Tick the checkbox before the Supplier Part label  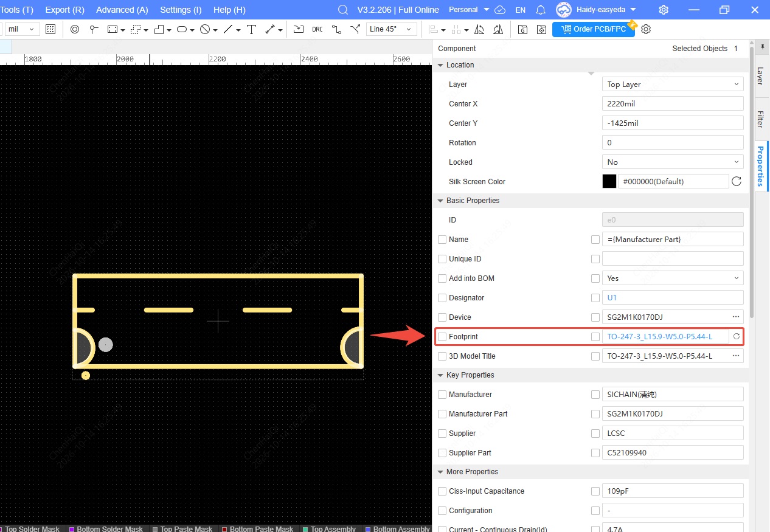442,453
